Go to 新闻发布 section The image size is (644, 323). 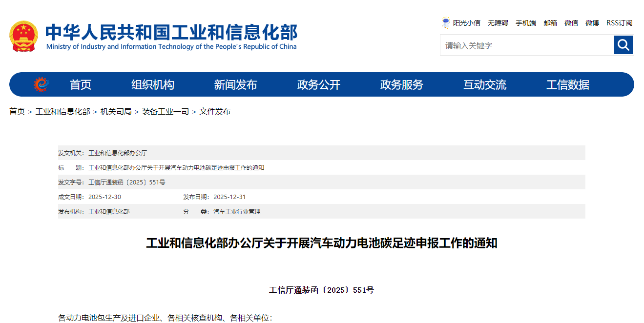[x=235, y=84]
